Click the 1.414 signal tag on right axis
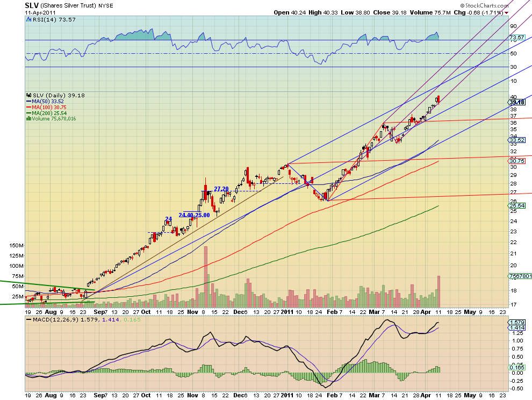 (517, 327)
